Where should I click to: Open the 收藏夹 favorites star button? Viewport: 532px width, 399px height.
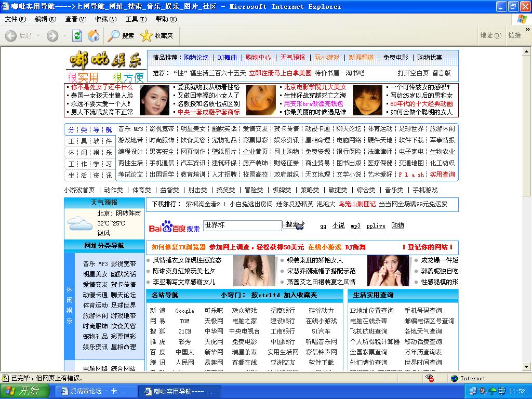(x=157, y=35)
